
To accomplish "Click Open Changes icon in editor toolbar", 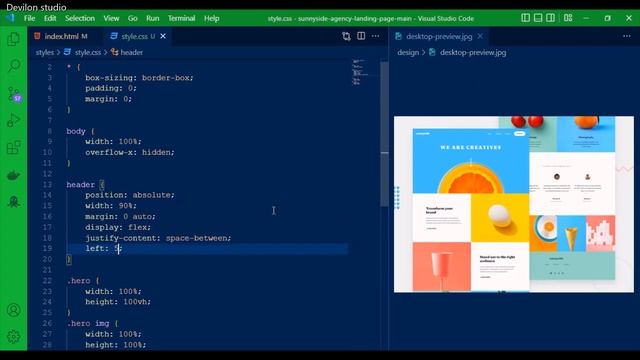I will click(346, 36).
